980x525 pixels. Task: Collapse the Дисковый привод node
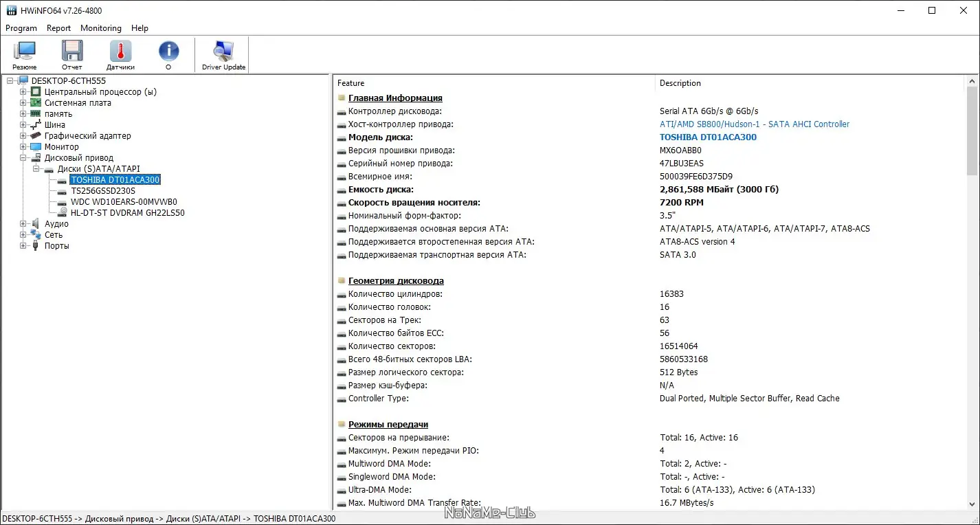[x=23, y=158]
